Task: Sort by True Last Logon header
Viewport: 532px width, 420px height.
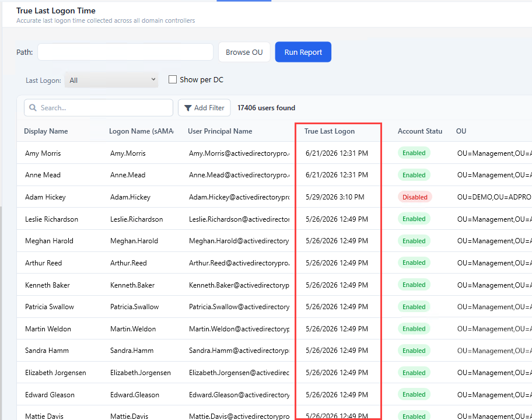Action: coord(330,131)
